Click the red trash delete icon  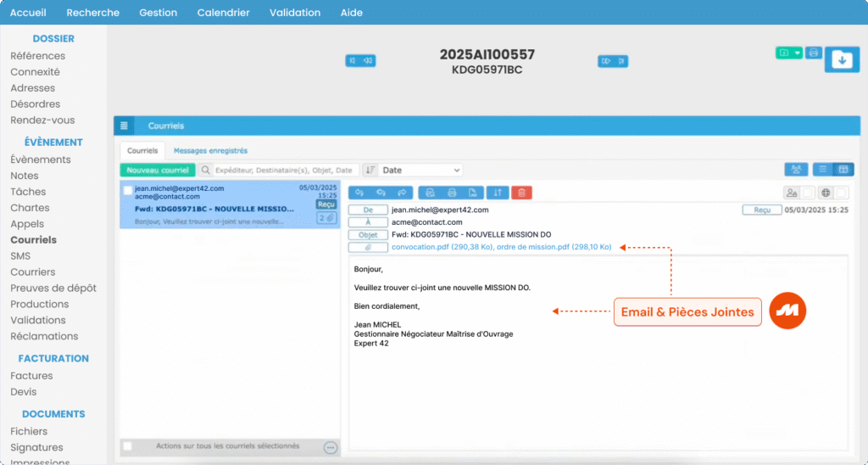[521, 193]
